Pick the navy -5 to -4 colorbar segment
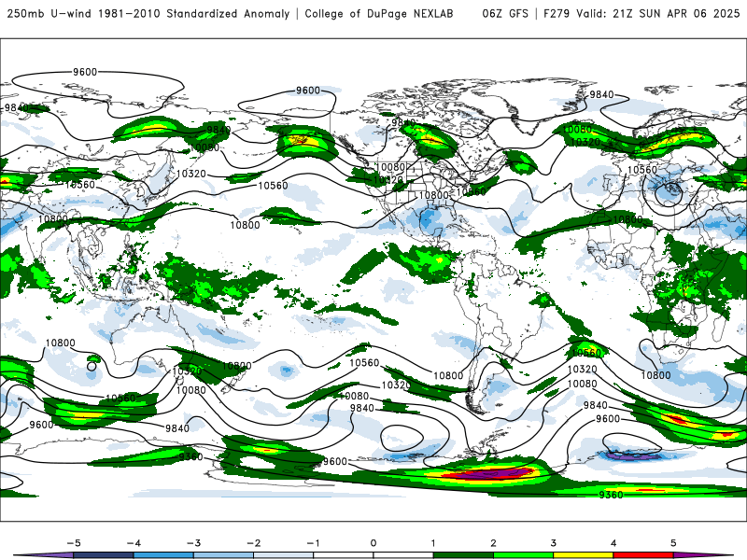The image size is (747, 560). [x=104, y=555]
